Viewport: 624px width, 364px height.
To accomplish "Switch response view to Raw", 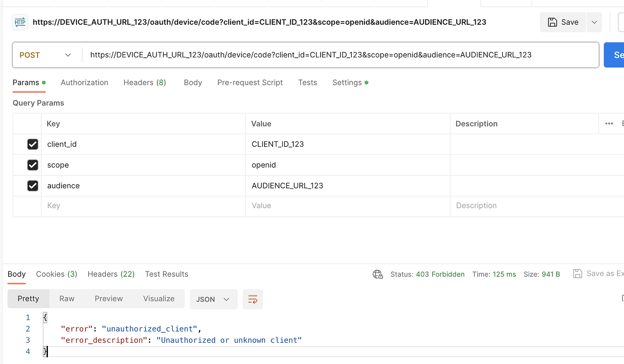I will click(66, 299).
